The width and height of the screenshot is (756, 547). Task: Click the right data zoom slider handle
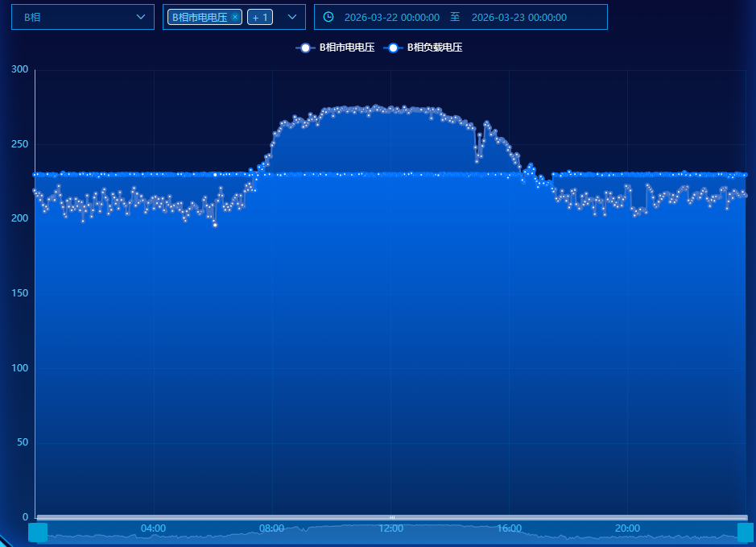point(746,532)
